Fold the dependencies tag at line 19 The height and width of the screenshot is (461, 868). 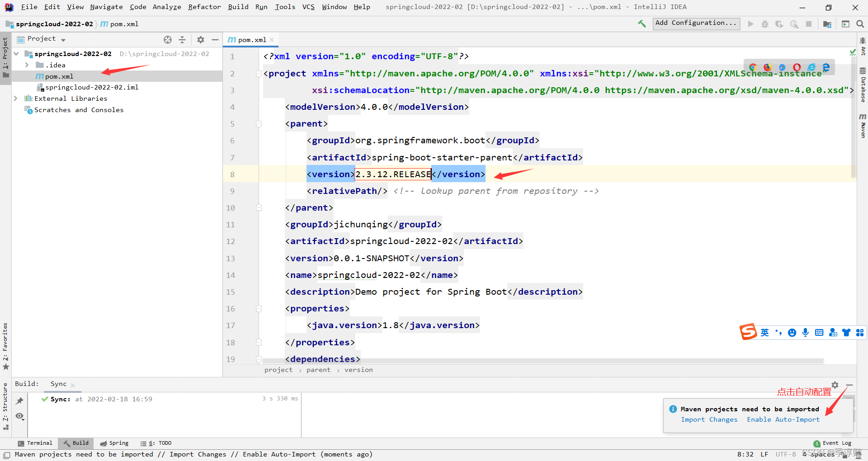259,359
